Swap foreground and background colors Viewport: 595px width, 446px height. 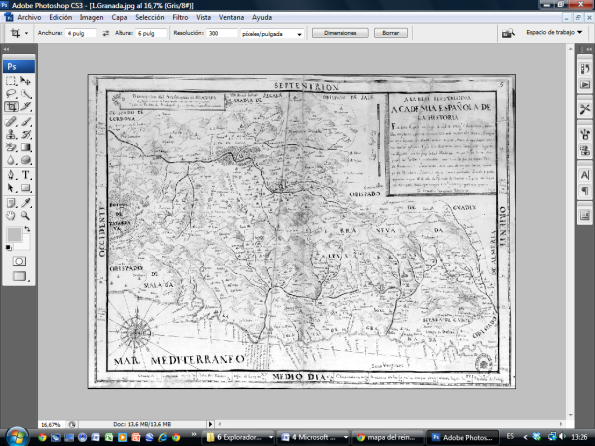tap(27, 229)
